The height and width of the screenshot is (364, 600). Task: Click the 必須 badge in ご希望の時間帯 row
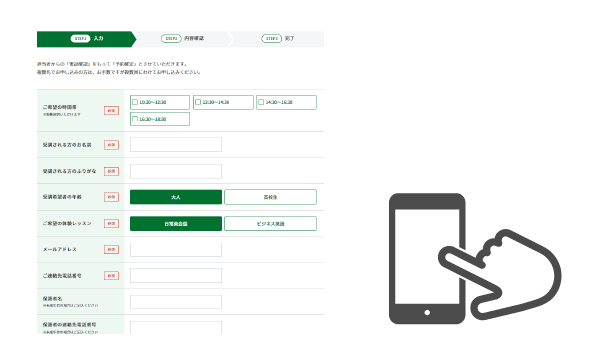[111, 111]
